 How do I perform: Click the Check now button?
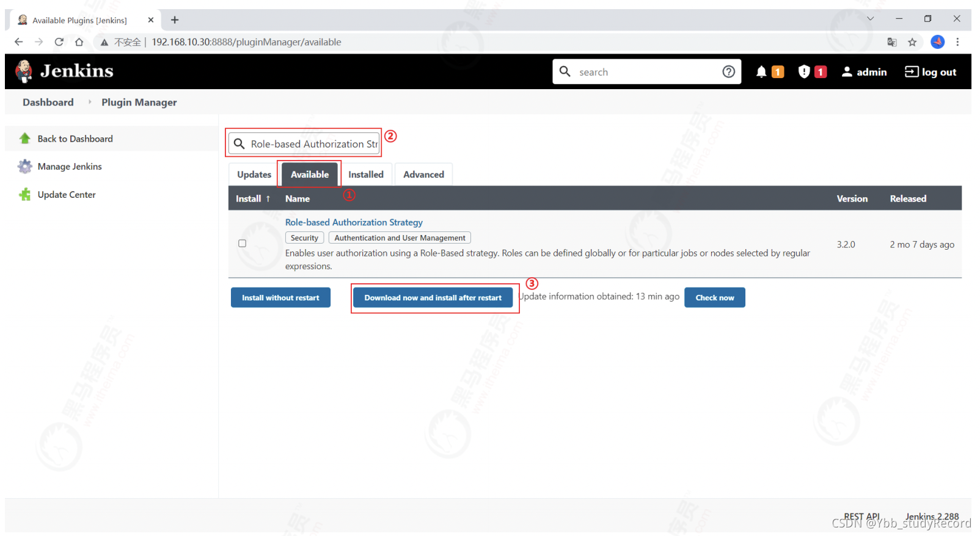715,297
